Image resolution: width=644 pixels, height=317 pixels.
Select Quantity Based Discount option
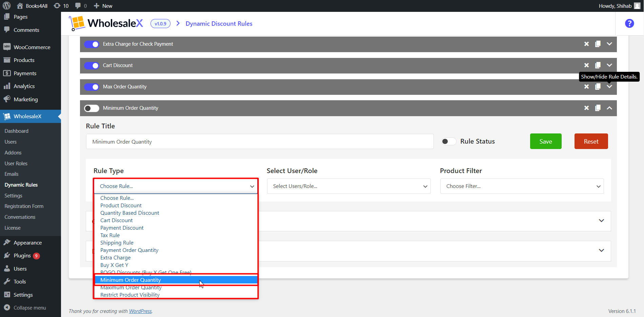click(176, 213)
